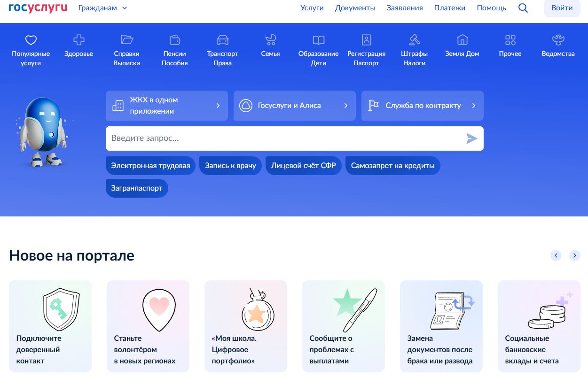Open the Документы menu item
Image resolution: width=588 pixels, height=377 pixels.
tap(355, 8)
